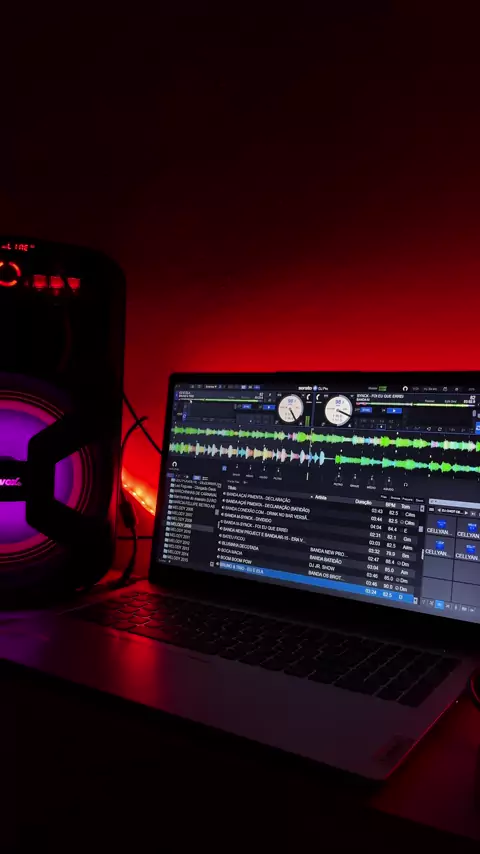Viewport: 480px width, 854px height.
Task: Click the left deck virtual platter
Action: [290, 409]
